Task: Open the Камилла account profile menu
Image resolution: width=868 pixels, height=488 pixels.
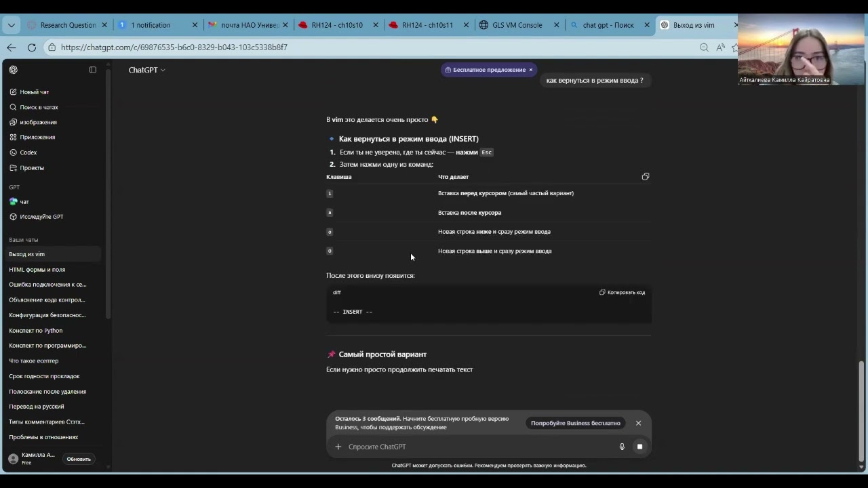Action: [x=32, y=459]
